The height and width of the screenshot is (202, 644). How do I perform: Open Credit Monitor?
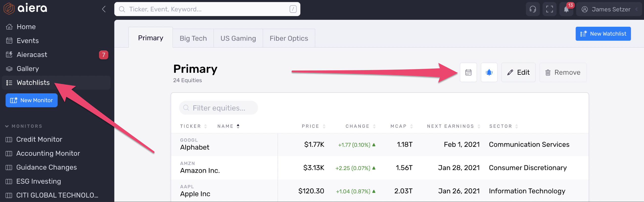click(x=39, y=139)
